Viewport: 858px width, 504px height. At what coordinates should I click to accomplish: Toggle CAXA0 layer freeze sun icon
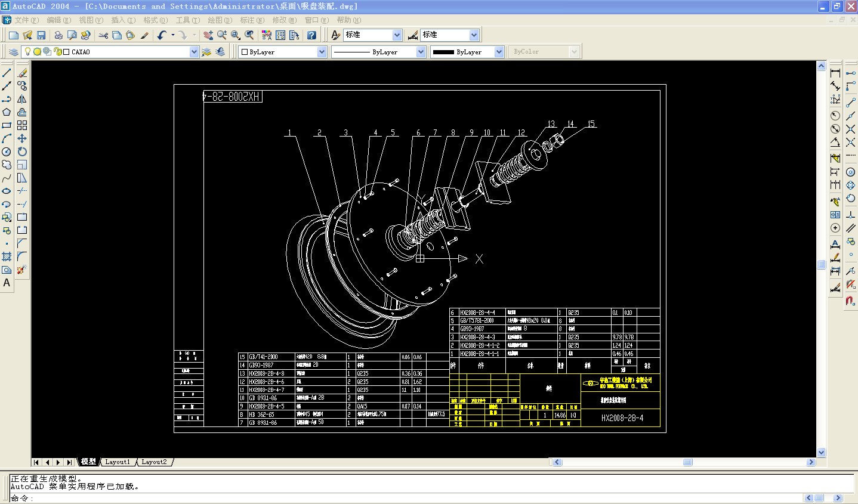tap(37, 52)
